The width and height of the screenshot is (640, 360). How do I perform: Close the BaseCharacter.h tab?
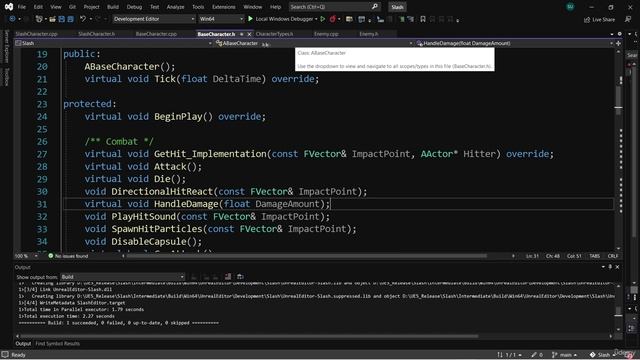(x=249, y=34)
